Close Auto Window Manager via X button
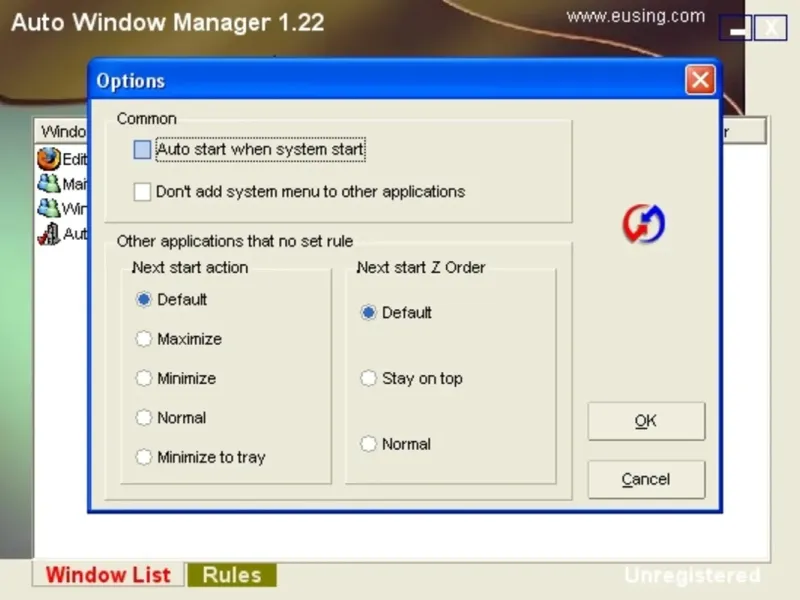Viewport: 800px width, 600px height. tap(770, 28)
